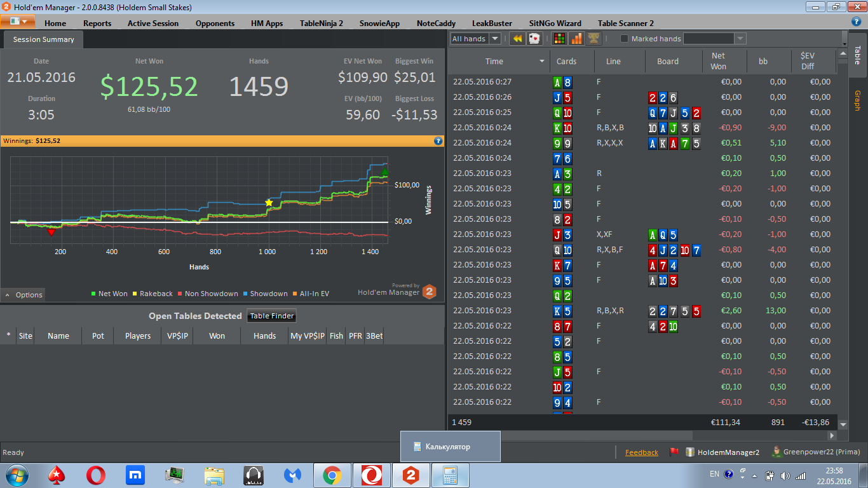Screen dimensions: 868x488
Task: Toggle Non Showdown legend series
Action: [208, 294]
